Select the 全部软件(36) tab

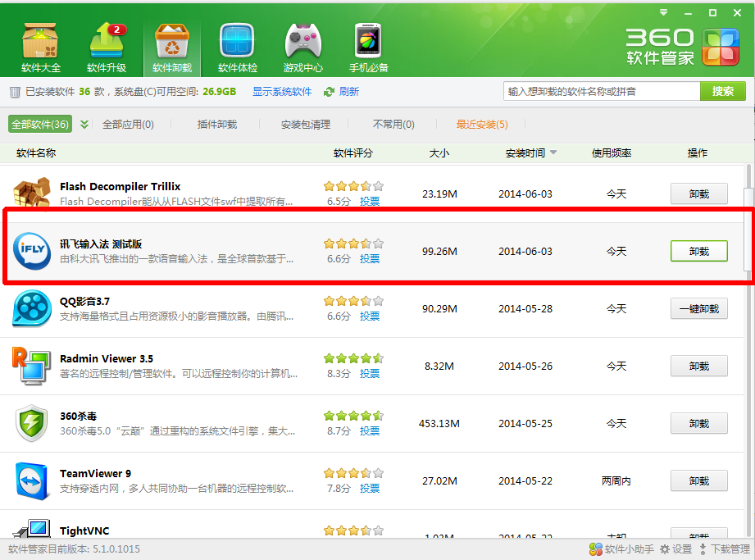[x=40, y=125]
